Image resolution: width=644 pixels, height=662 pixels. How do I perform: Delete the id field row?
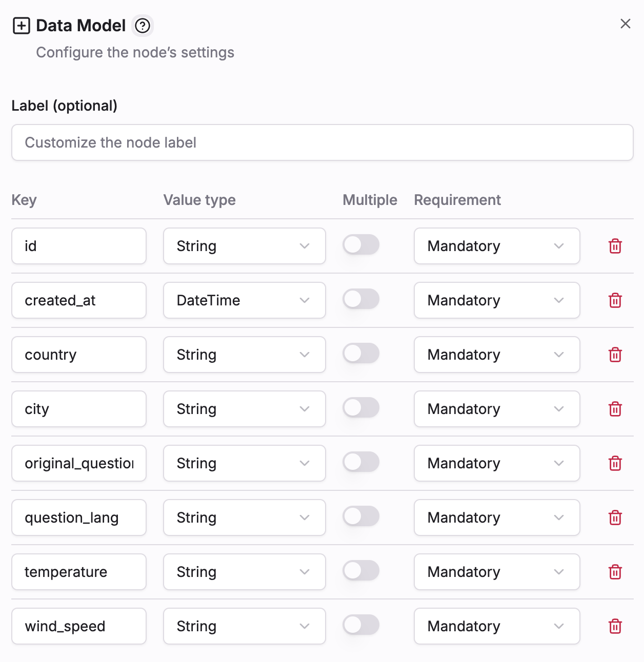[615, 246]
